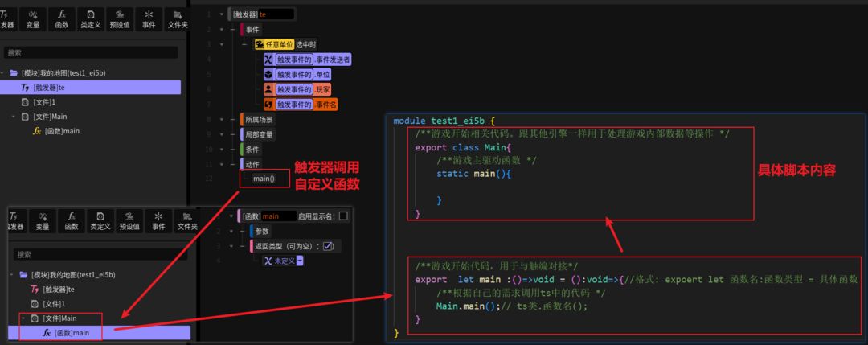Toggle the 返回类型 (可为空) checkbox
868x345 pixels.
tap(328, 246)
